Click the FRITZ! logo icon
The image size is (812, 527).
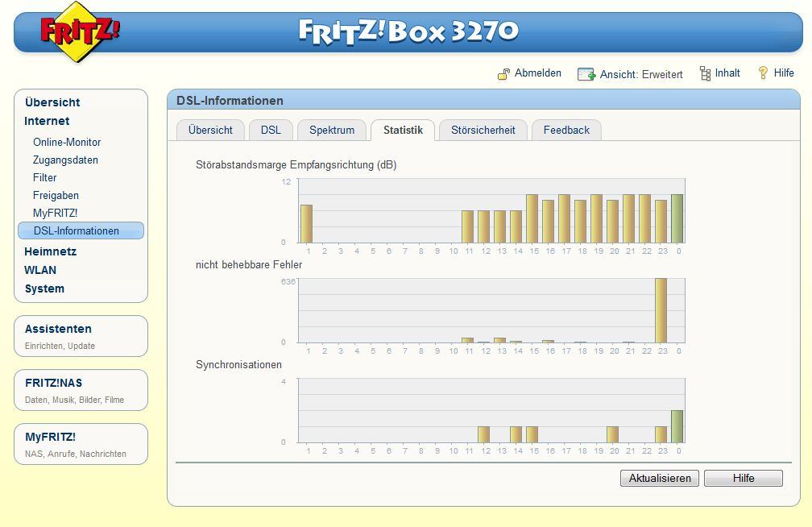(79, 32)
